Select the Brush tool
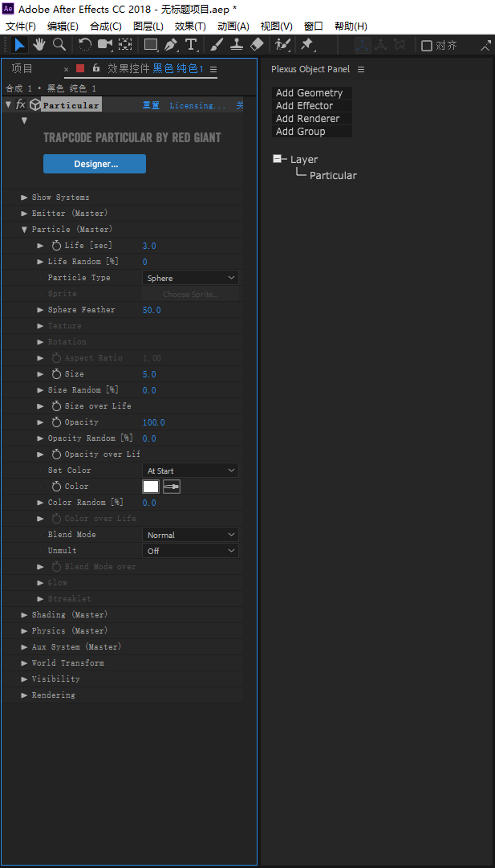495x868 pixels. [x=217, y=45]
